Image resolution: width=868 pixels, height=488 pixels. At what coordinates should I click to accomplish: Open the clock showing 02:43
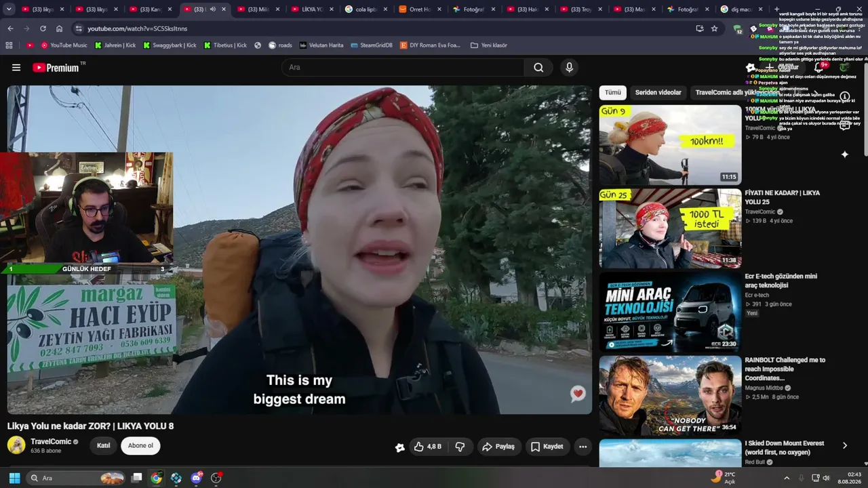point(850,478)
